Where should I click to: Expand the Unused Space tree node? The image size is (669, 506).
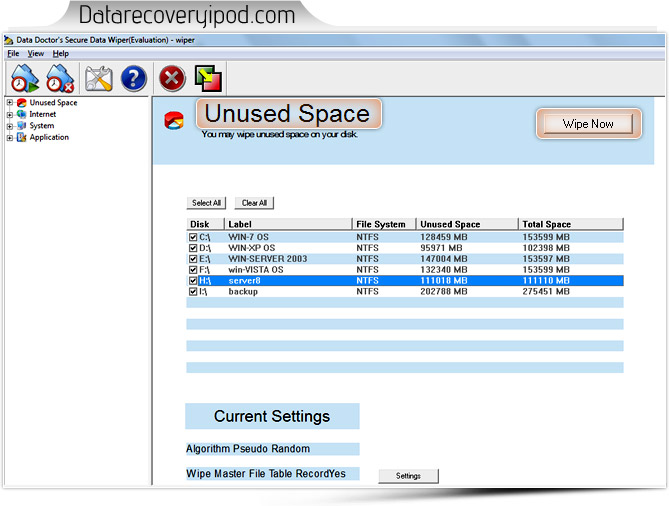pos(10,103)
